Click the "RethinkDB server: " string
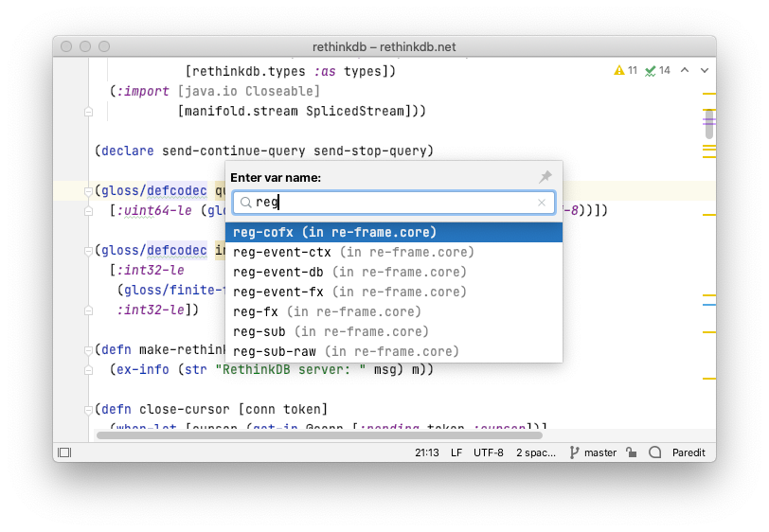Screen dimensions: 769x532 click(291, 369)
